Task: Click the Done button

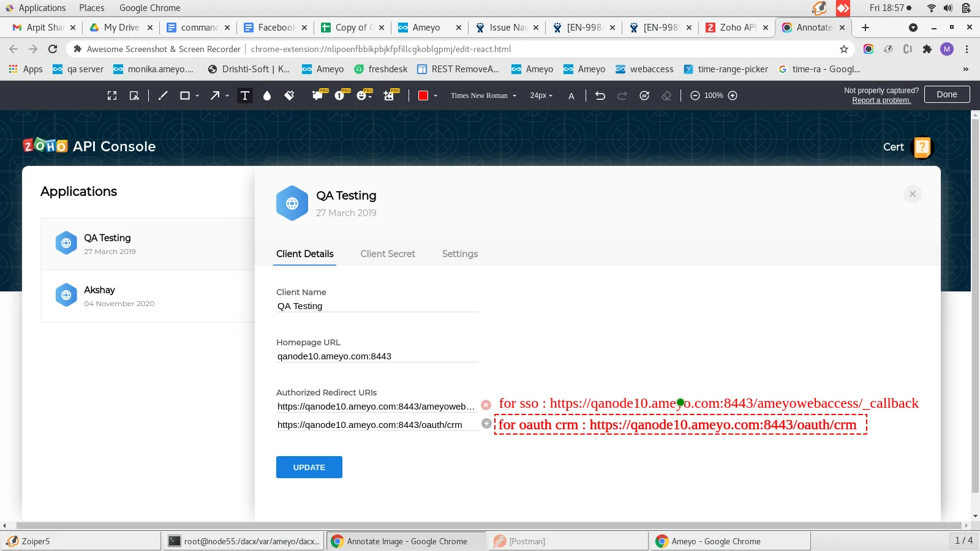Action: pyautogui.click(x=947, y=94)
